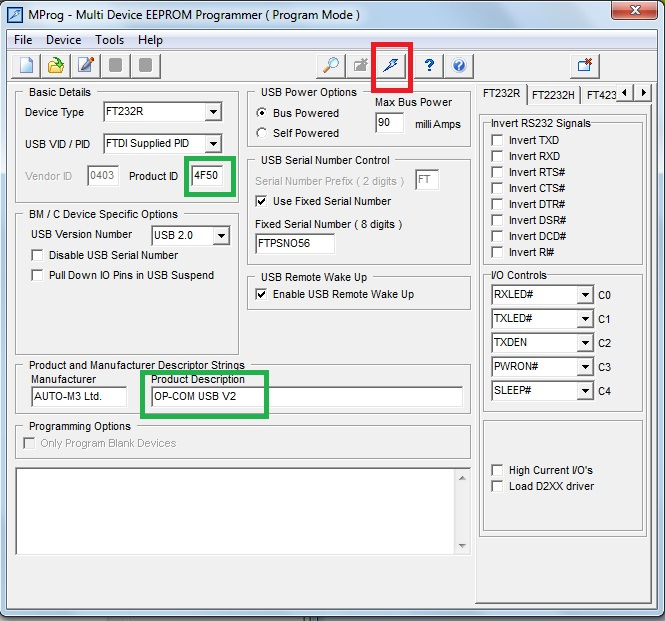The height and width of the screenshot is (621, 665).
Task: Switch to the FT232R tab
Action: tap(501, 93)
